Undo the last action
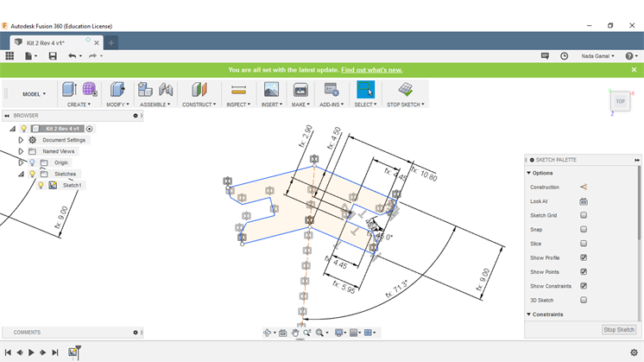This screenshot has height=362, width=644. coord(73,56)
